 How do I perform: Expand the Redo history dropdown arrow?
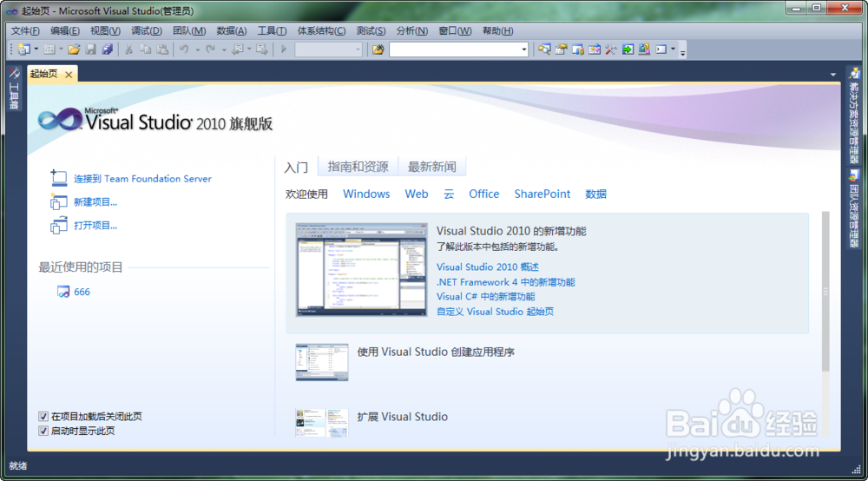[224, 49]
